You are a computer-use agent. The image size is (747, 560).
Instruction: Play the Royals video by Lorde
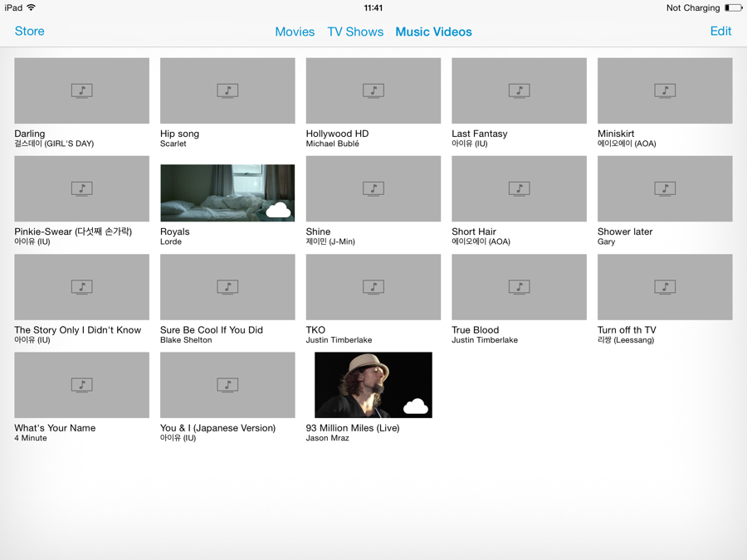click(x=227, y=192)
